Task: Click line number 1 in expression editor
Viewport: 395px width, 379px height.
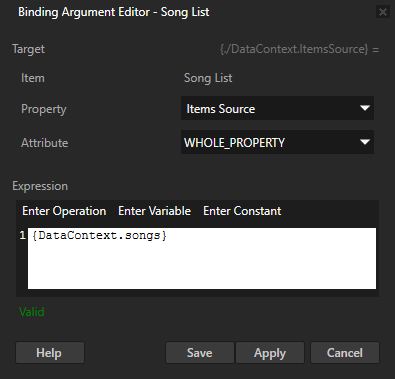Action: (22, 235)
